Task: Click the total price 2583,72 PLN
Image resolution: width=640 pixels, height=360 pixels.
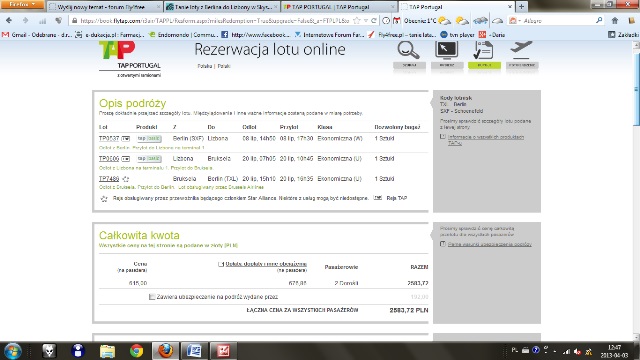Action: point(409,310)
